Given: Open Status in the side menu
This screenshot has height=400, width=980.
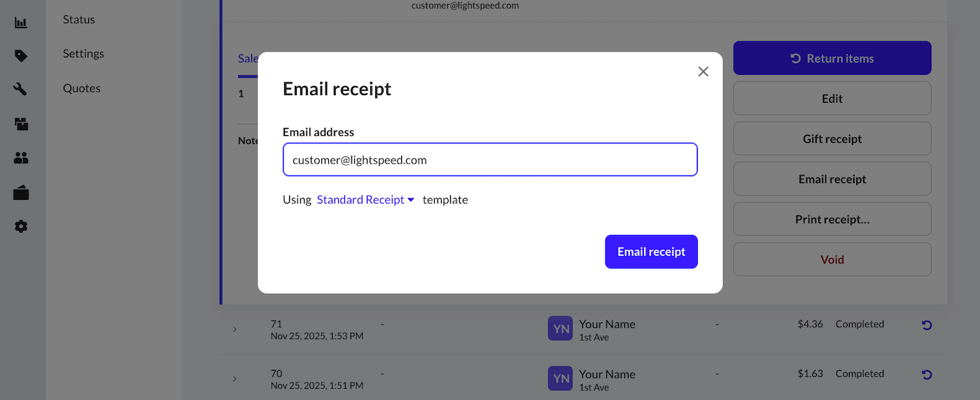Looking at the screenshot, I should coord(79,20).
